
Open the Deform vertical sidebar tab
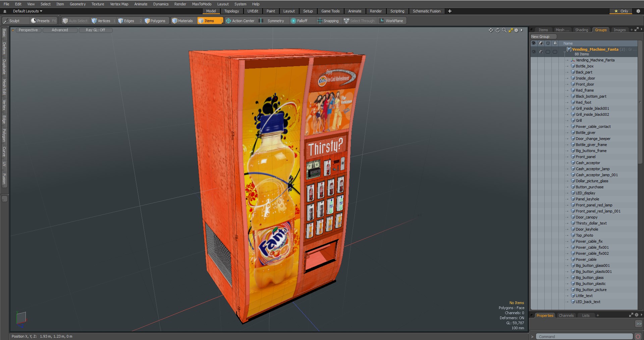[4, 49]
